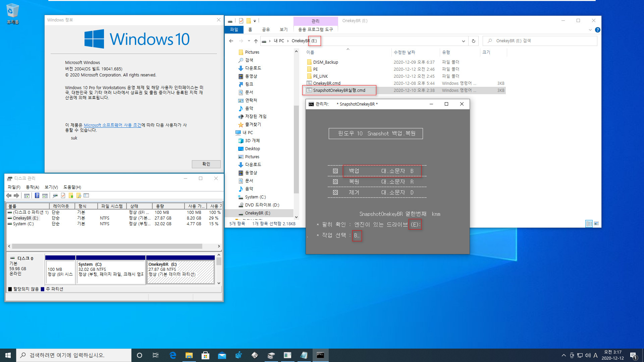Open Disk Management taskbar icon
Screen dimensions: 644x362
[271, 355]
